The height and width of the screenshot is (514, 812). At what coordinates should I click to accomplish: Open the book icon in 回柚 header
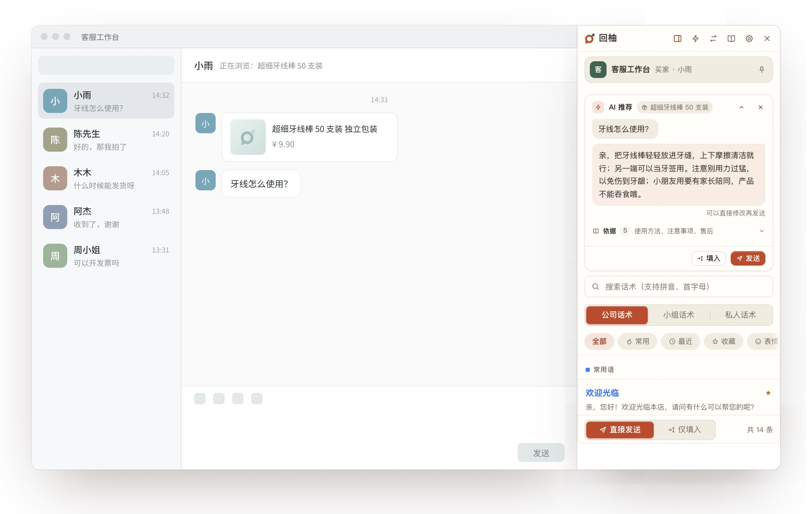(x=731, y=38)
